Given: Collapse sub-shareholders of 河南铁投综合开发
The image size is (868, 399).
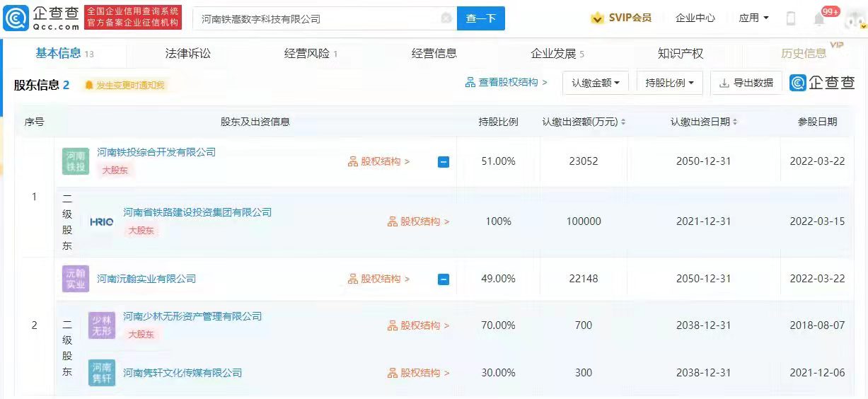Looking at the screenshot, I should [444, 161].
